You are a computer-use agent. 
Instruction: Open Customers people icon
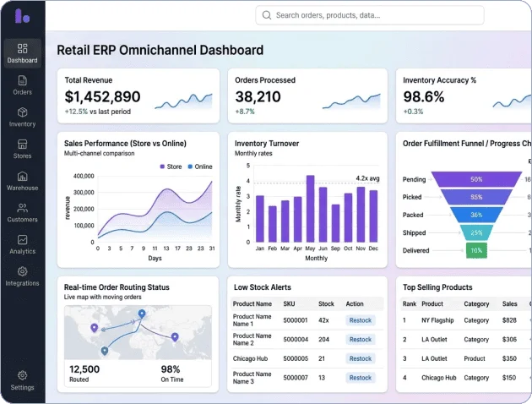coord(23,208)
